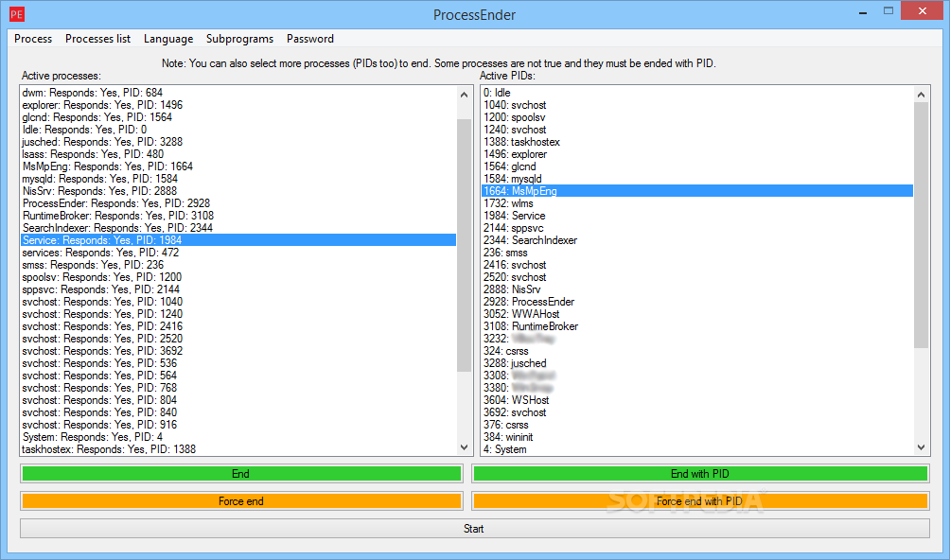
Task: Select '1564: glcnd' in Active PIDs
Action: tap(697, 166)
